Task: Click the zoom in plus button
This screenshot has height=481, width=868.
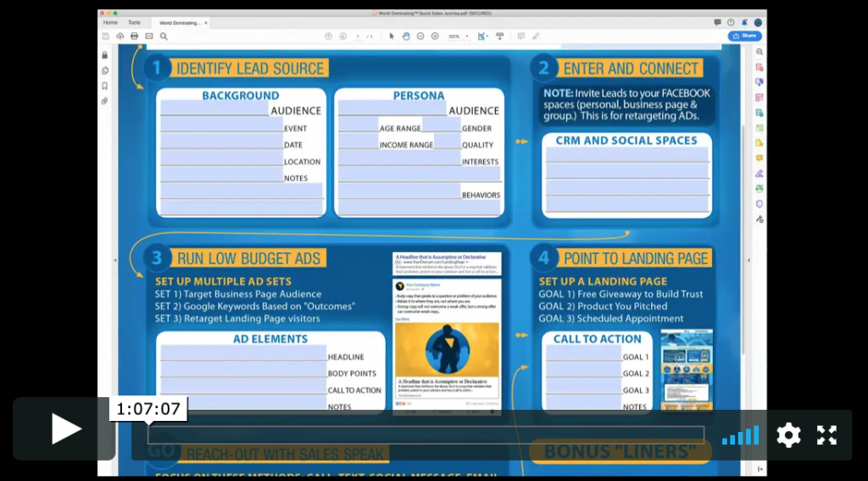Action: pos(435,36)
